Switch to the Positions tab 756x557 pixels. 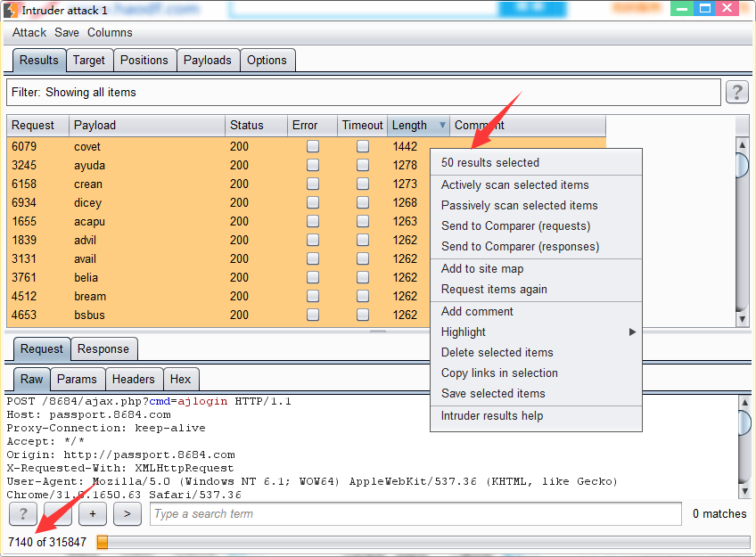(x=144, y=61)
